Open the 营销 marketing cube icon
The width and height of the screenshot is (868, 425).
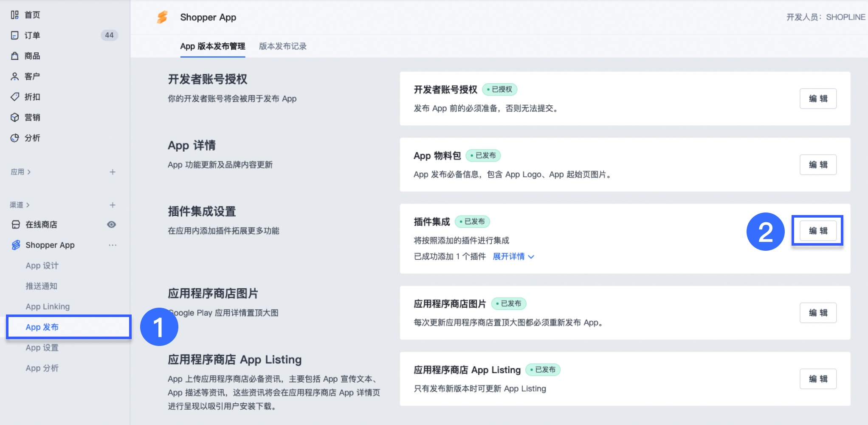[x=14, y=117]
